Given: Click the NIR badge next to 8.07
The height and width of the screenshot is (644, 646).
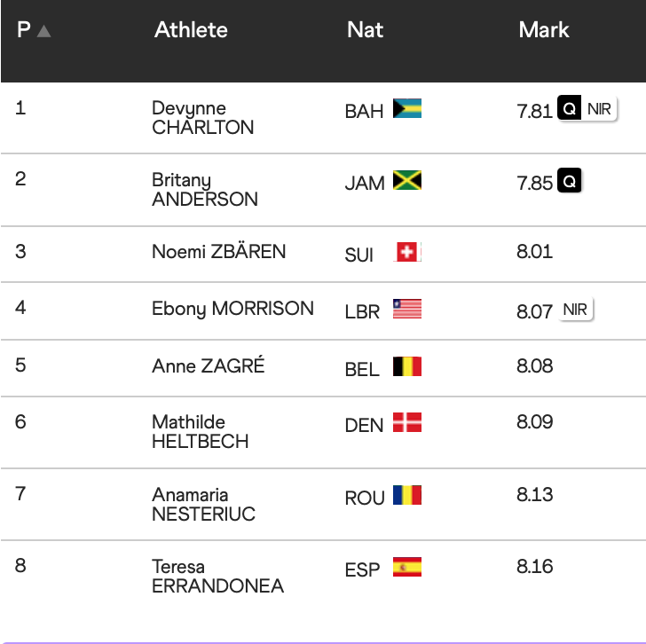Looking at the screenshot, I should point(576,310).
